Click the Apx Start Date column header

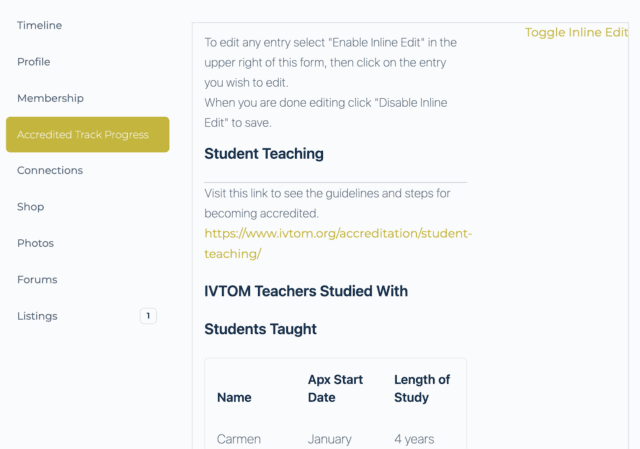click(335, 388)
